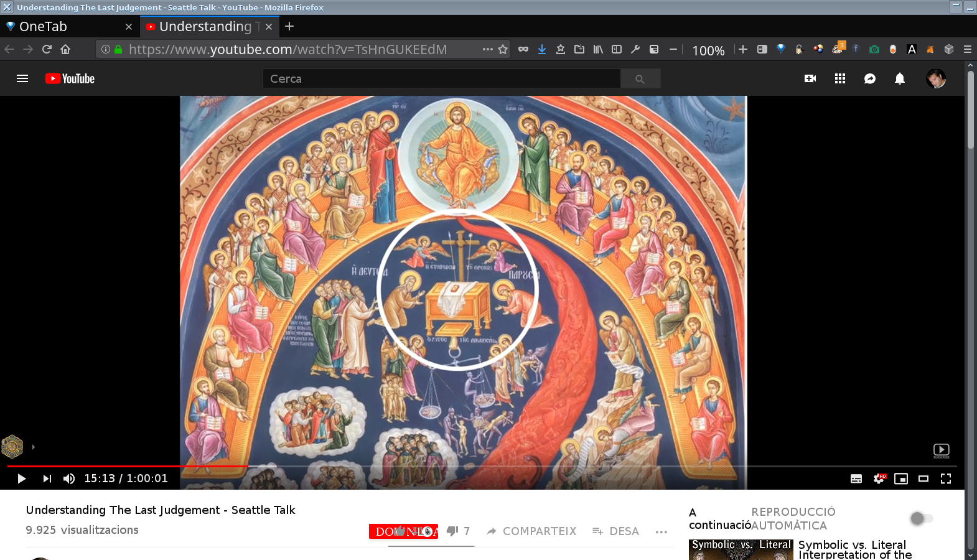
Task: Zoom in with the plus button
Action: pyautogui.click(x=743, y=49)
